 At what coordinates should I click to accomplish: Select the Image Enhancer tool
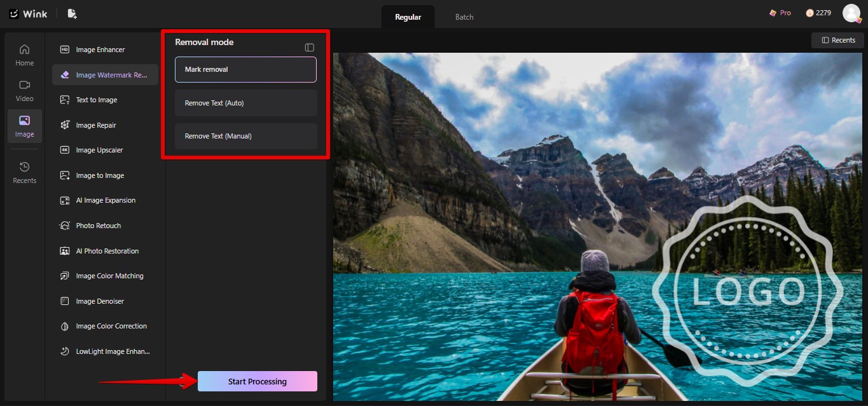point(105,50)
